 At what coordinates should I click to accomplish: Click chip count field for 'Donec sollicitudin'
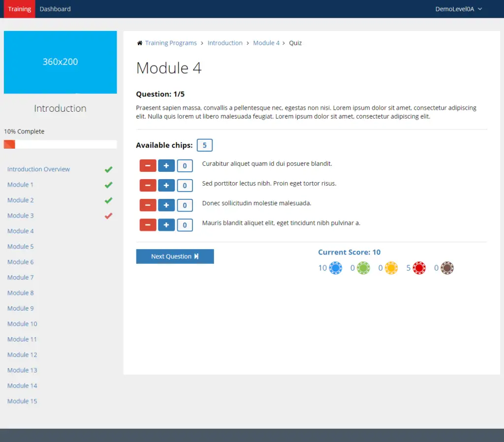[x=185, y=205]
